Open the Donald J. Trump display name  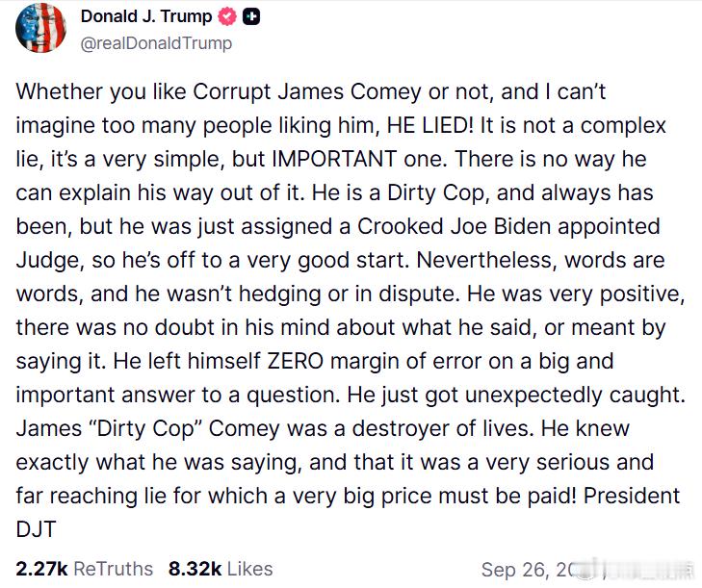point(146,16)
